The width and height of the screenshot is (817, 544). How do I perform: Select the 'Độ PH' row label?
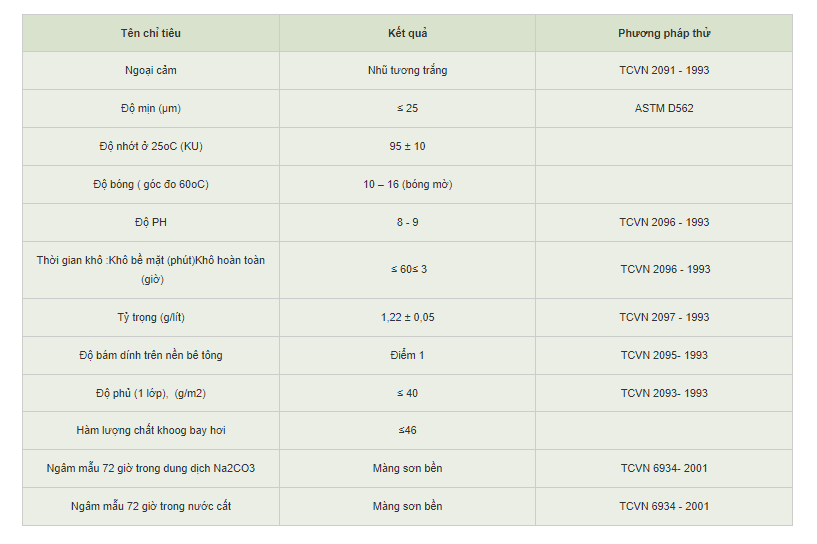point(151,222)
